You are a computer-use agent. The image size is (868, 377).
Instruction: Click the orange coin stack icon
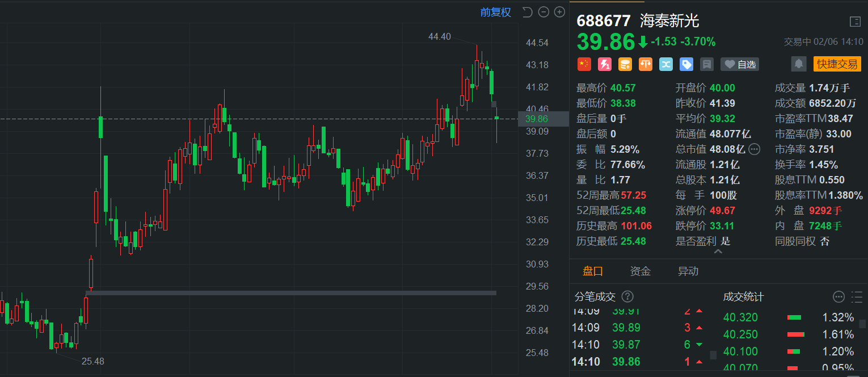point(625,64)
